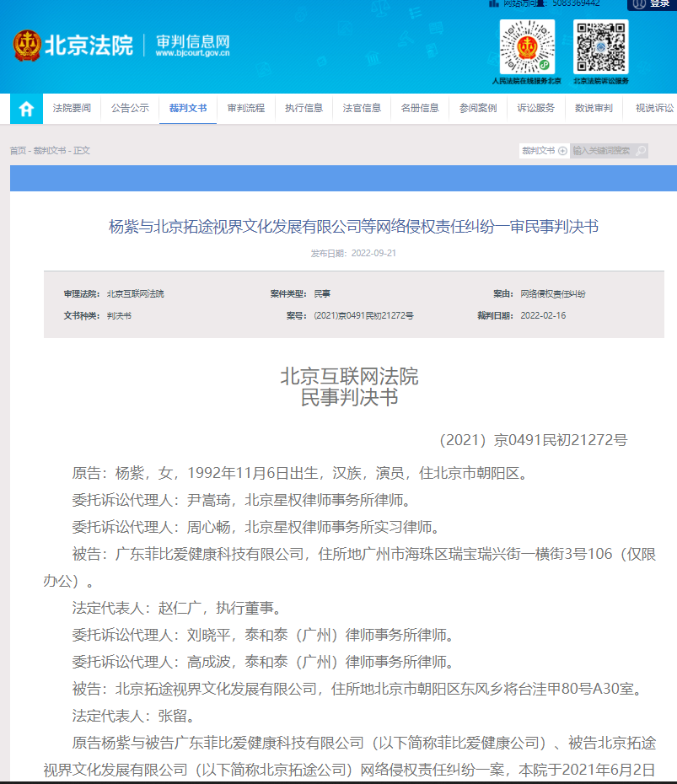Viewport: 677px width, 784px height.
Task: Open the 法院要闻 menu item
Action: (x=72, y=109)
